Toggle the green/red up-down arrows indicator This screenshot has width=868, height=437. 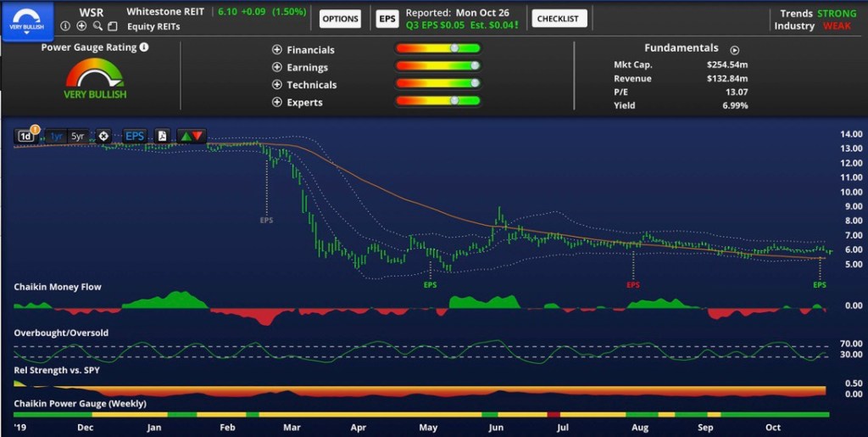[192, 136]
